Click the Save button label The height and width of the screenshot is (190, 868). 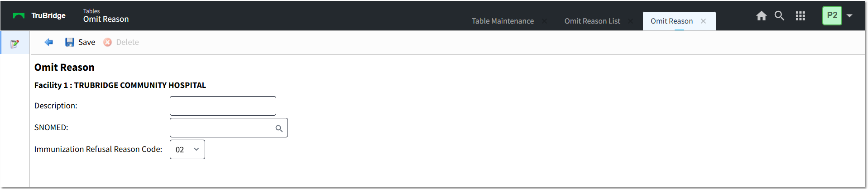[x=86, y=42]
